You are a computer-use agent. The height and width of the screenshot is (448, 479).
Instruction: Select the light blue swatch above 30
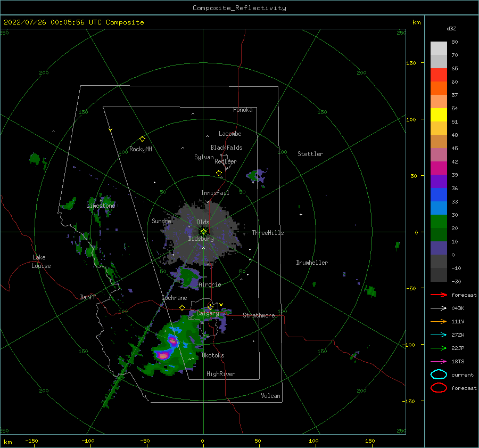[439, 208]
